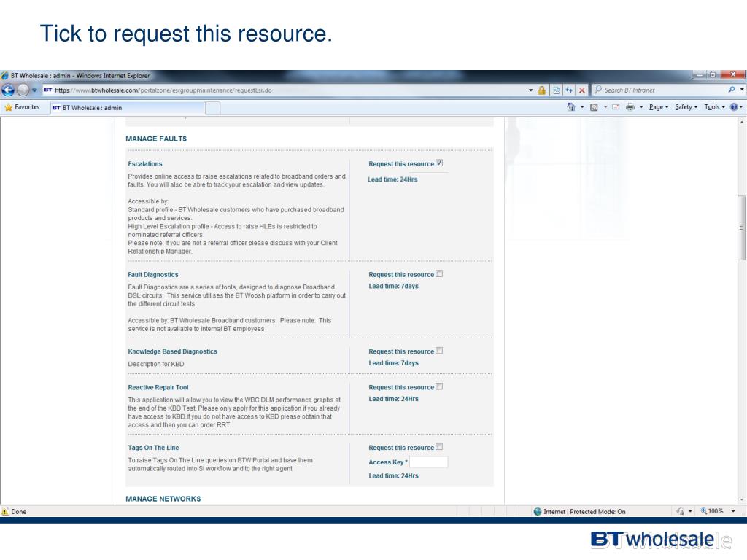This screenshot has width=747, height=560.
Task: Expand the zoom level dropdown arrow
Action: [733, 511]
